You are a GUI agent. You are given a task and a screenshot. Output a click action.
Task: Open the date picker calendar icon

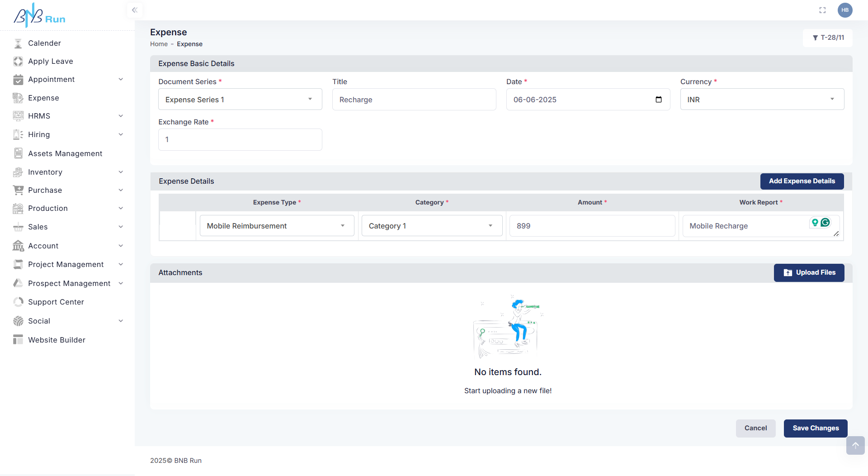658,100
